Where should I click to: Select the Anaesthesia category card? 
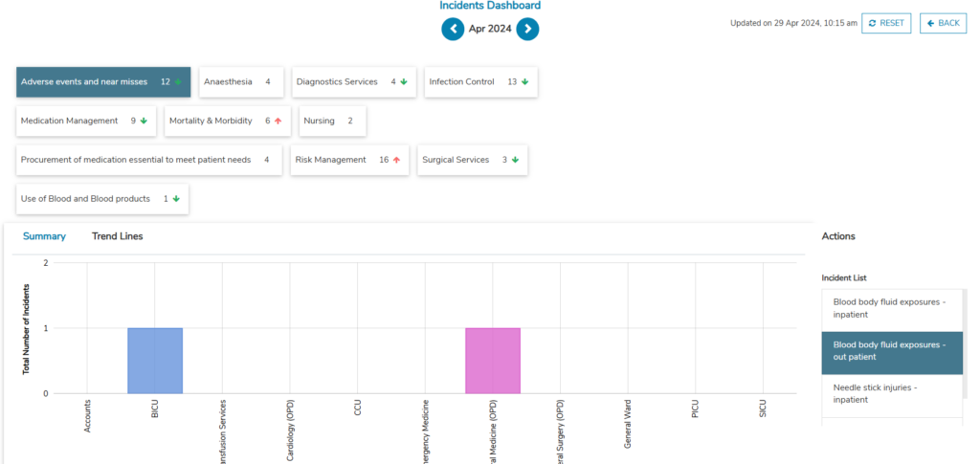pos(240,82)
